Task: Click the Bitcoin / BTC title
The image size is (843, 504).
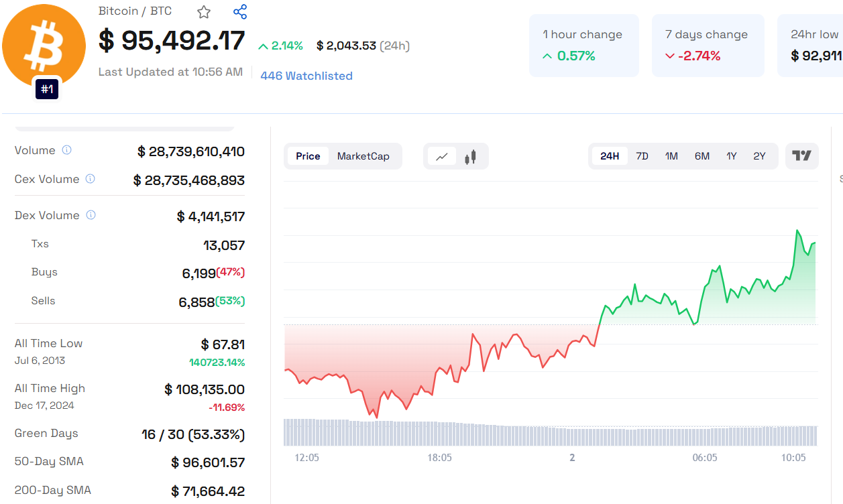Action: [x=135, y=11]
